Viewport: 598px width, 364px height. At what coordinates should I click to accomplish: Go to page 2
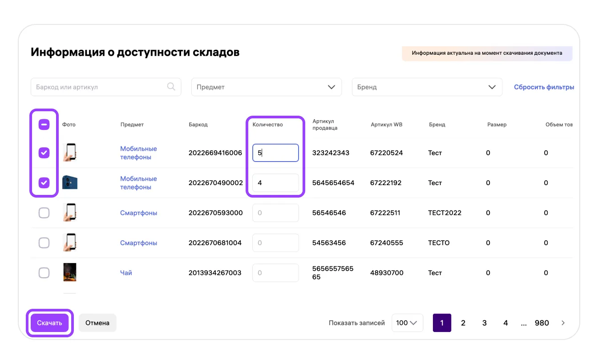coord(463,323)
